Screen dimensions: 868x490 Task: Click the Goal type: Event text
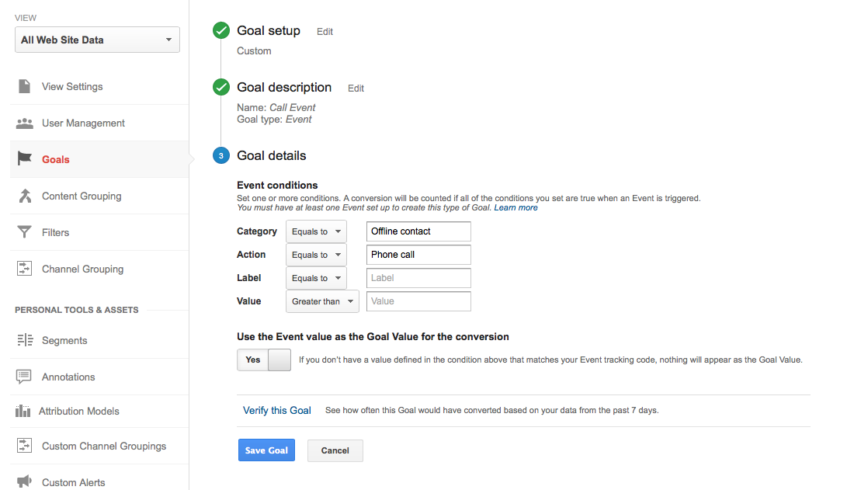tap(275, 119)
